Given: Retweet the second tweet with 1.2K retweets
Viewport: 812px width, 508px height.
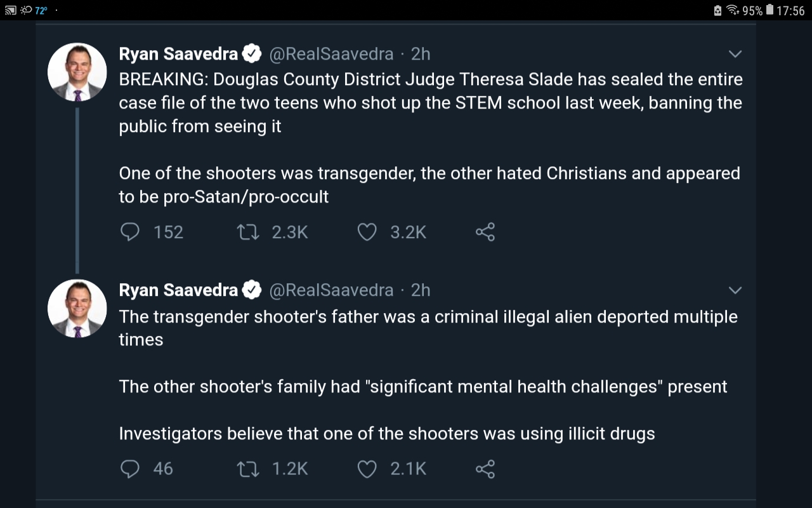Looking at the screenshot, I should [247, 469].
